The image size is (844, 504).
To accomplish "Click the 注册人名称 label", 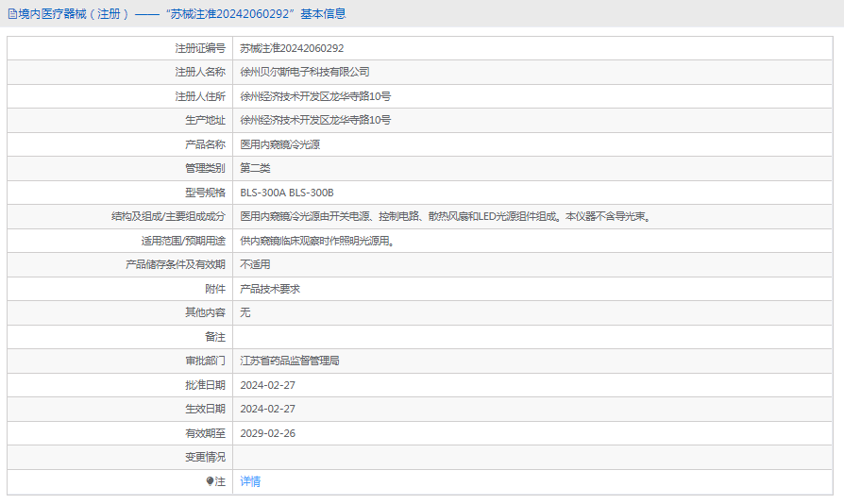I will (x=200, y=72).
